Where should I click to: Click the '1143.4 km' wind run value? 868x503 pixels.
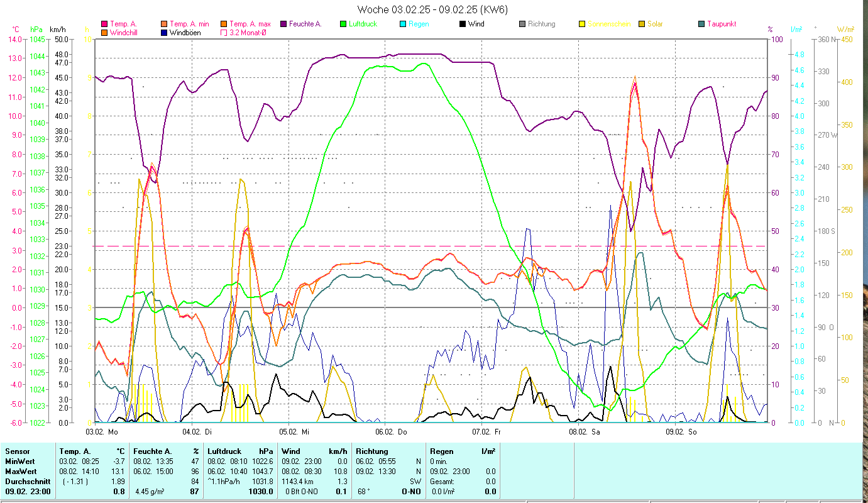[298, 482]
